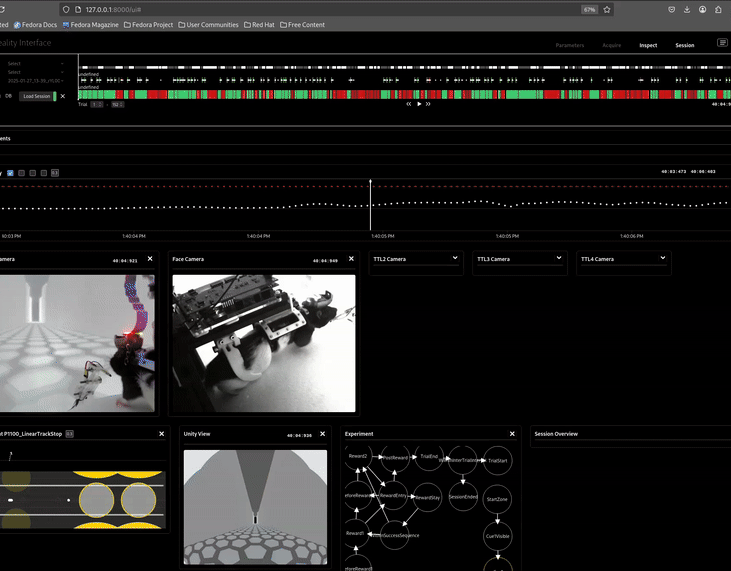Click the site security shield in address bar
The width and height of the screenshot is (731, 571).
pyautogui.click(x=66, y=9)
